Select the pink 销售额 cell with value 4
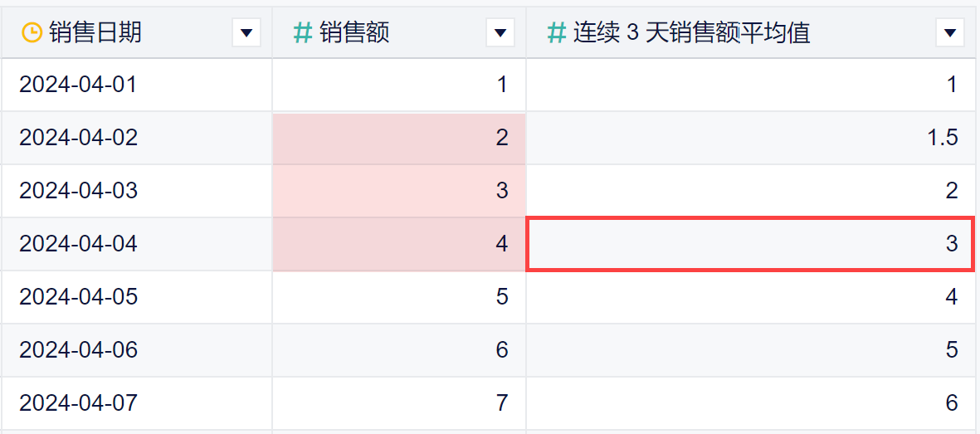Image resolution: width=980 pixels, height=434 pixels. click(x=399, y=244)
